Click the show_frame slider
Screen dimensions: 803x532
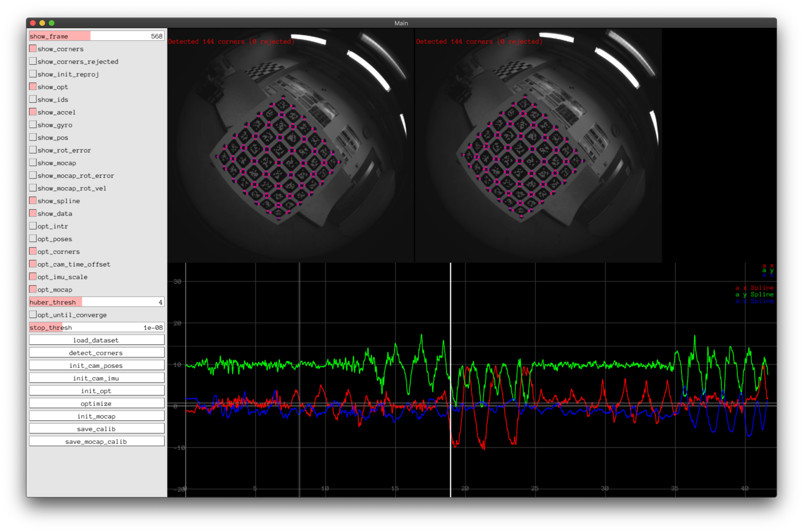pos(96,36)
